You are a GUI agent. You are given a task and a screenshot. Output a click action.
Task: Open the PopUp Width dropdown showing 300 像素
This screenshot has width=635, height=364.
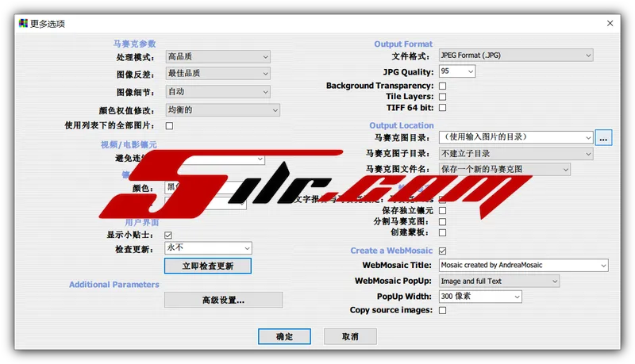pyautogui.click(x=480, y=297)
